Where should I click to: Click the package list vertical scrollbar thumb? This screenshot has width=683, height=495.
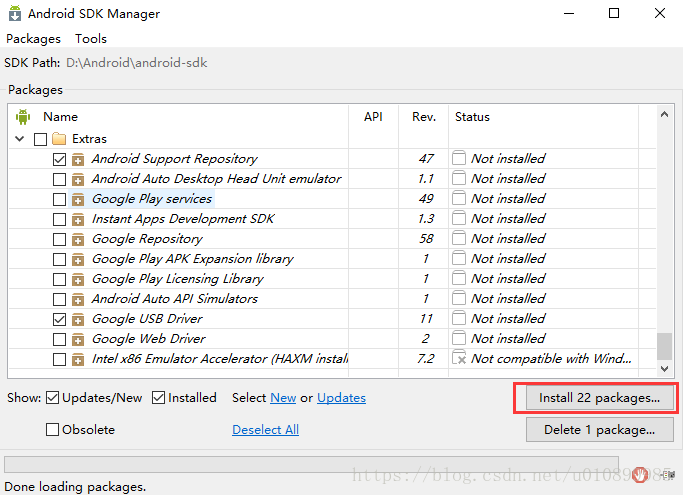pyautogui.click(x=663, y=345)
